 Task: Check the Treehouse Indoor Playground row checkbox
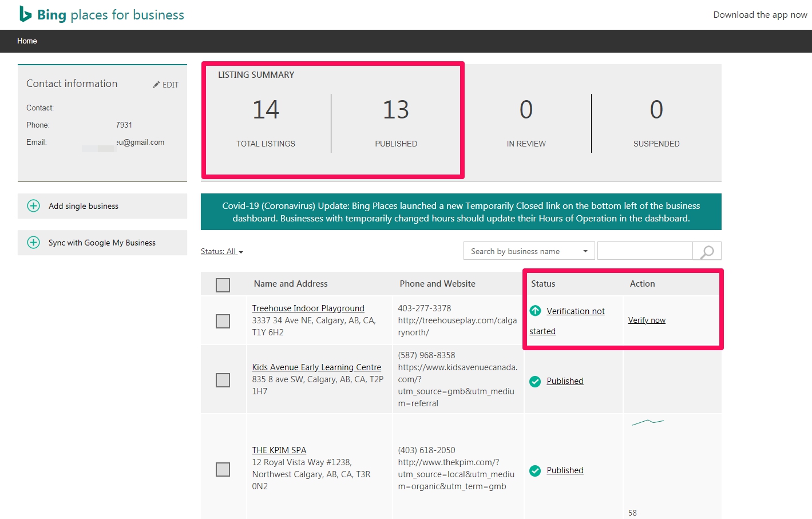tap(223, 321)
